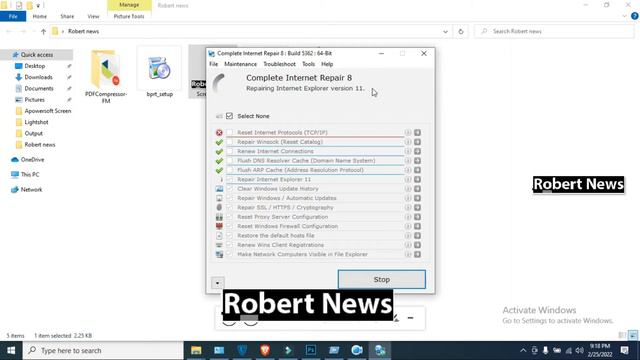Open the Maintenance menu
Image resolution: width=640 pixels, height=360 pixels.
pos(240,64)
